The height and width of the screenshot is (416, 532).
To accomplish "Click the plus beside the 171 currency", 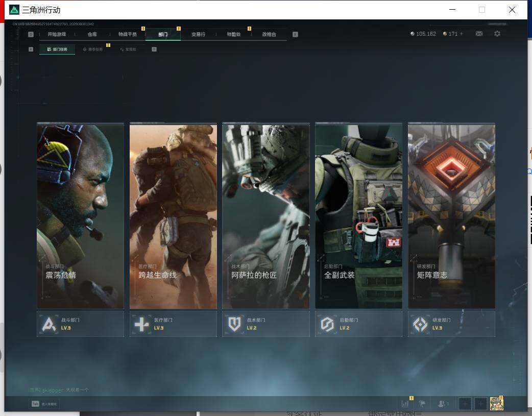I will coord(462,34).
